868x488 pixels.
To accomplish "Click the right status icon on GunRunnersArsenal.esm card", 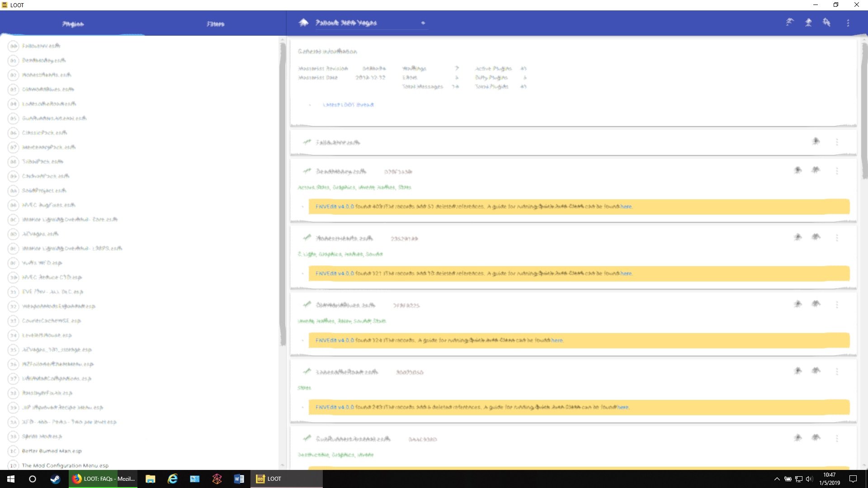I will [x=816, y=438].
